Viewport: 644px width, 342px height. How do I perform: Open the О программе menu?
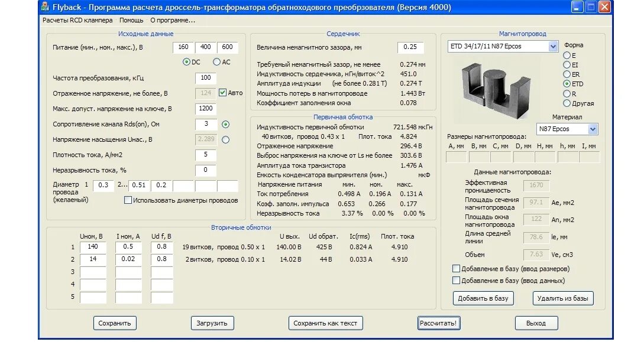tap(173, 20)
